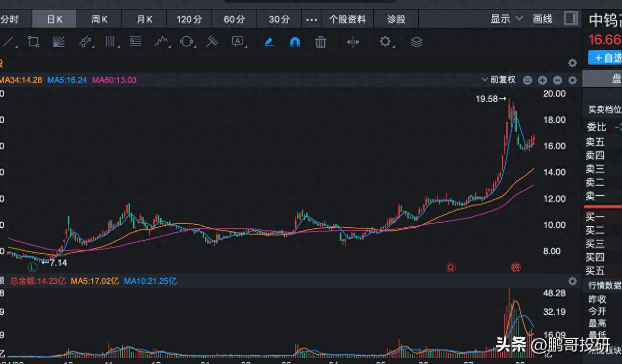Expand the 显示 display dropdown
622x364 pixels.
point(506,19)
